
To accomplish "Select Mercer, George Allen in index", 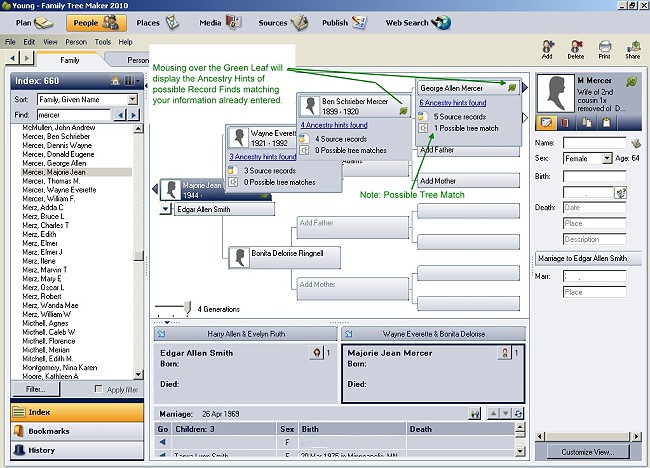I will [x=54, y=163].
